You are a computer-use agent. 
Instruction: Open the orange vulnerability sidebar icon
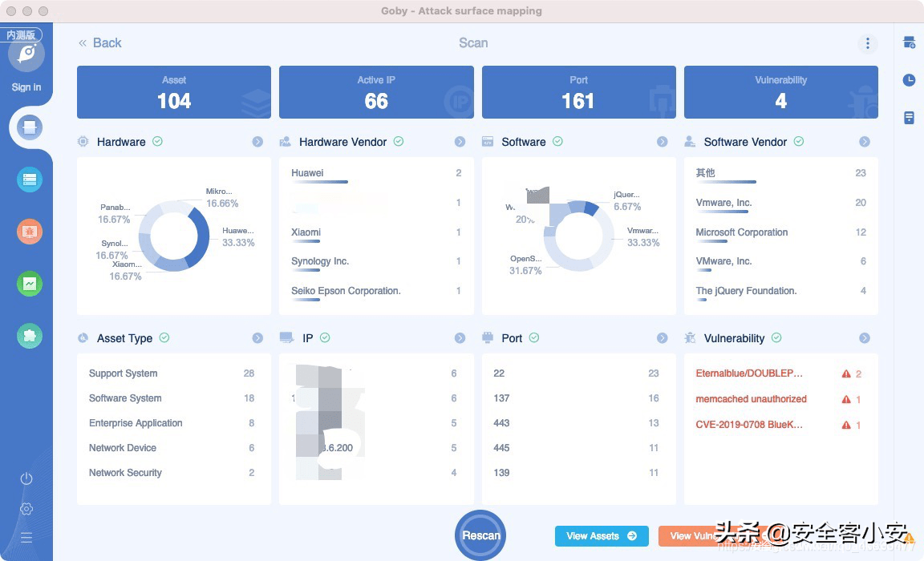(30, 232)
